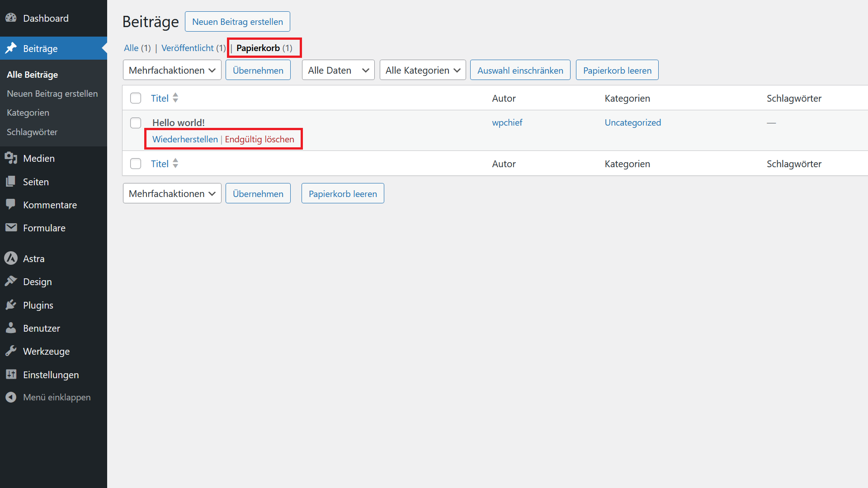Open the Medien menu label
This screenshot has height=488, width=868.
[x=39, y=158]
